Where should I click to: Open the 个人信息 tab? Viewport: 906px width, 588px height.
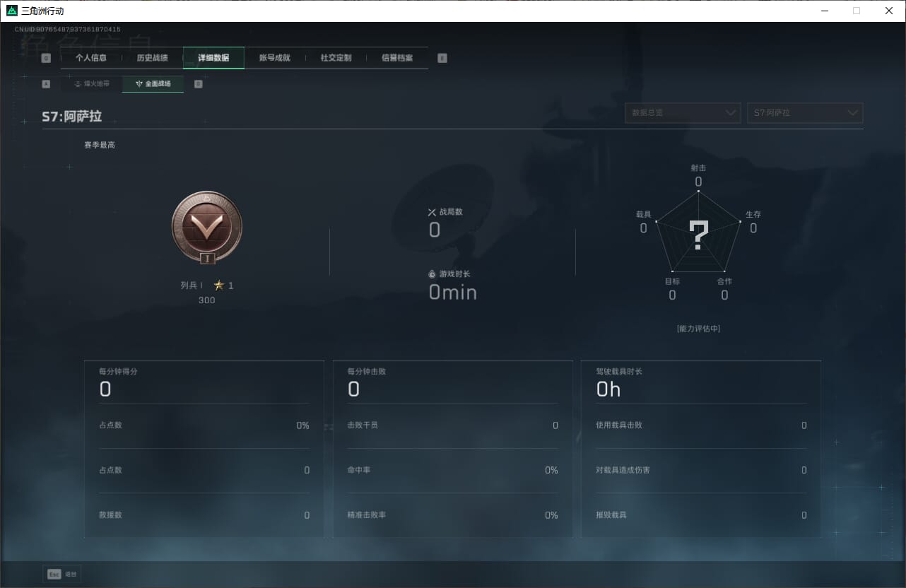91,58
